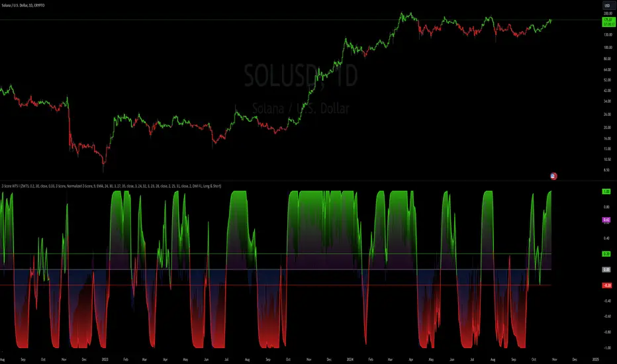617x364 pixels.
Task: Open the USD currency selector
Action: (x=607, y=5)
